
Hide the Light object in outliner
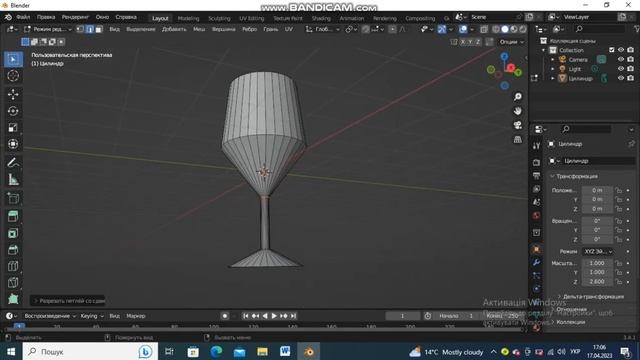click(621, 69)
